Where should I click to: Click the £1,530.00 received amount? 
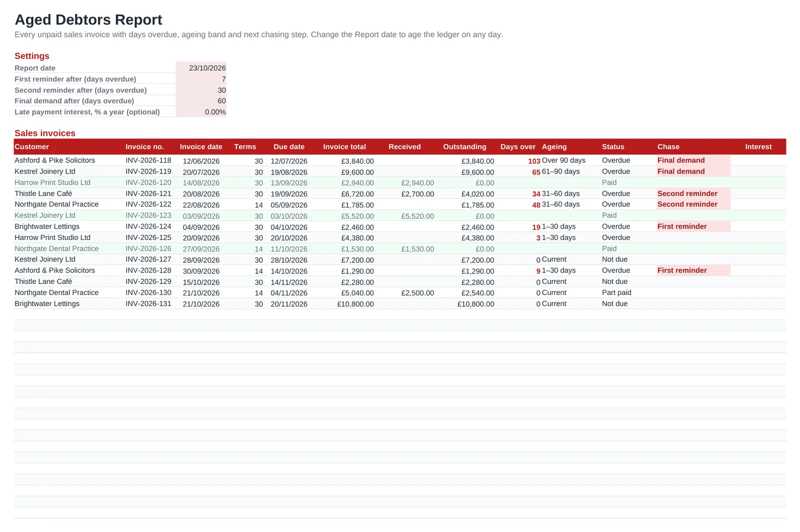coord(417,249)
